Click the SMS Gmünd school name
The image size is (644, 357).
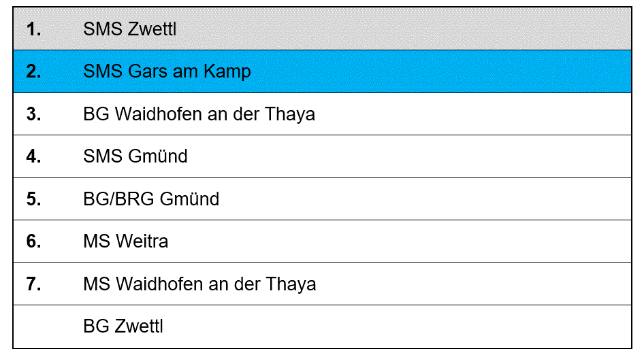click(135, 156)
